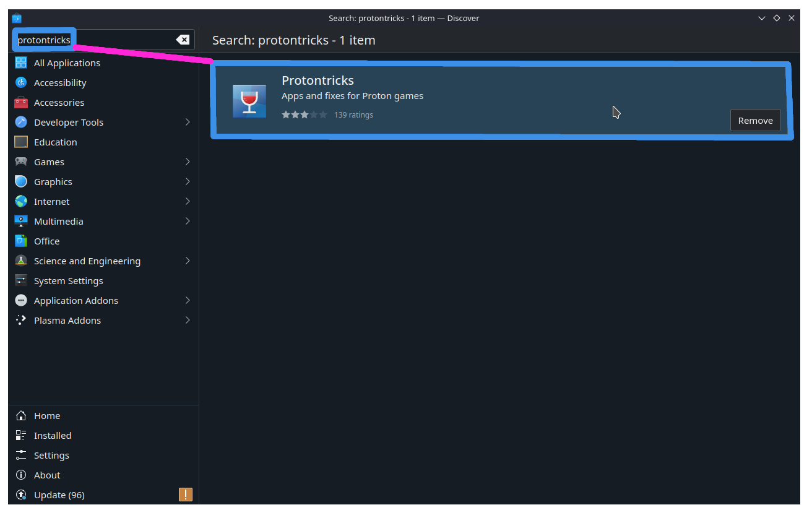This screenshot has height=510, width=812.
Task: Expand the Graphics category arrow
Action: click(188, 181)
